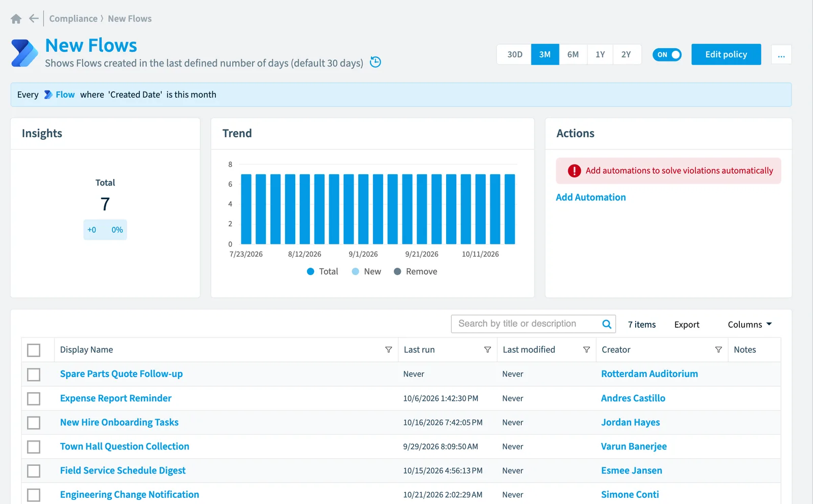Filter the Last run column
The width and height of the screenshot is (813, 504).
point(488,350)
